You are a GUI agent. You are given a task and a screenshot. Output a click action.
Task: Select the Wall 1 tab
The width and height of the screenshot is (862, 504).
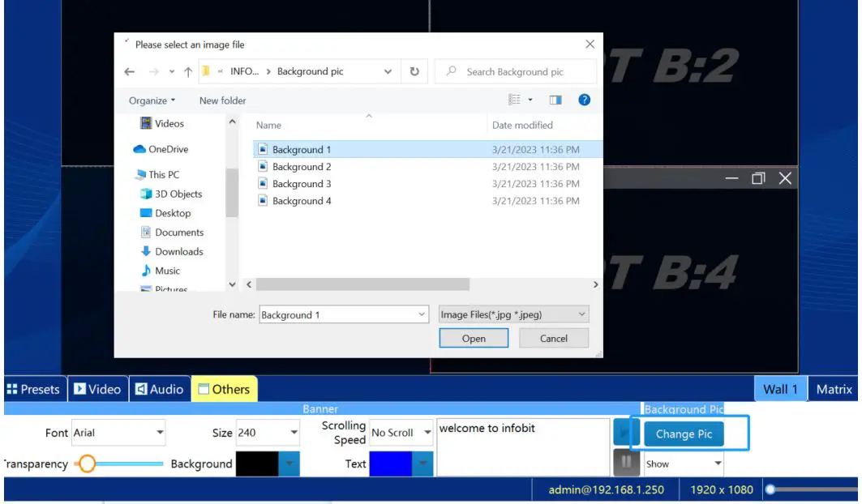[x=780, y=389]
